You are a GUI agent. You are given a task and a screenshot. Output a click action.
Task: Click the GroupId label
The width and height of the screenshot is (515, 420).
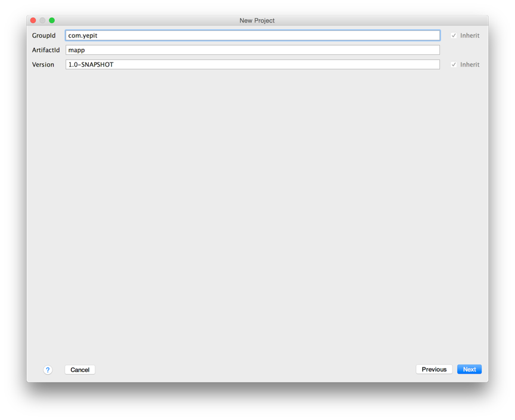[x=43, y=36]
